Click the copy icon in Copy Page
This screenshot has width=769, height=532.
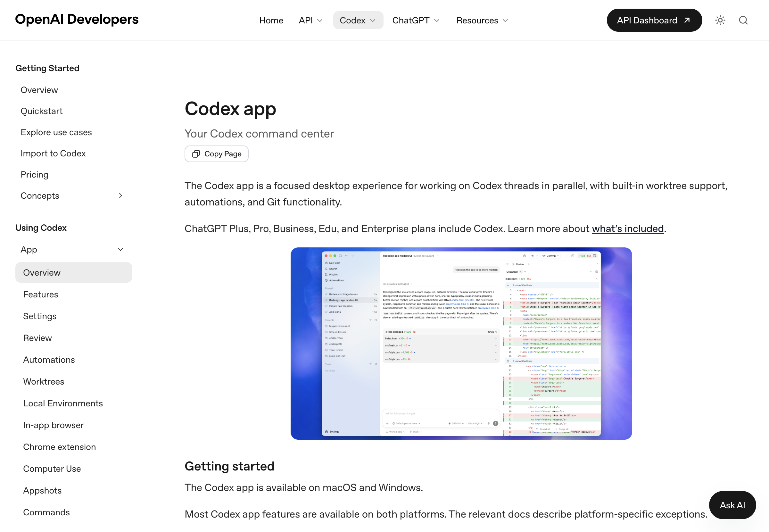click(196, 154)
